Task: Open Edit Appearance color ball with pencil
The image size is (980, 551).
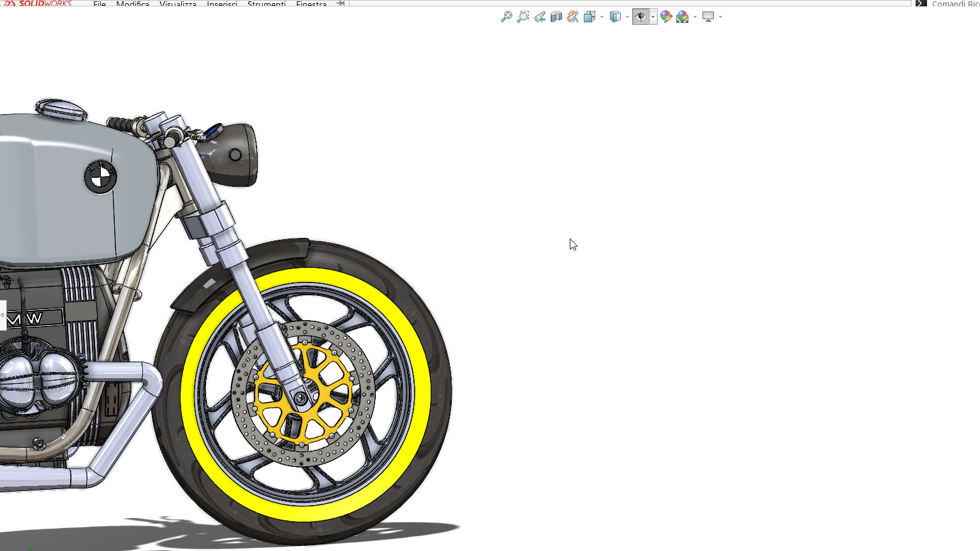Action: point(666,17)
